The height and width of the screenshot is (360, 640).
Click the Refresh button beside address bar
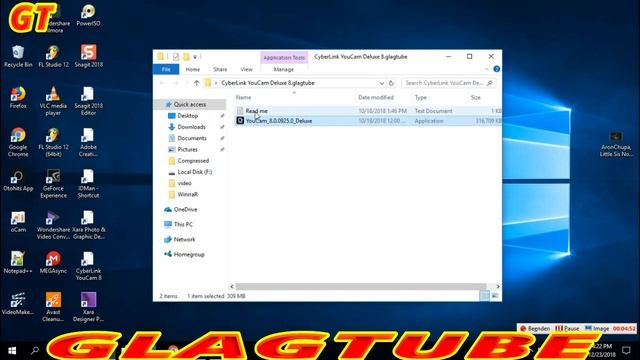391,83
